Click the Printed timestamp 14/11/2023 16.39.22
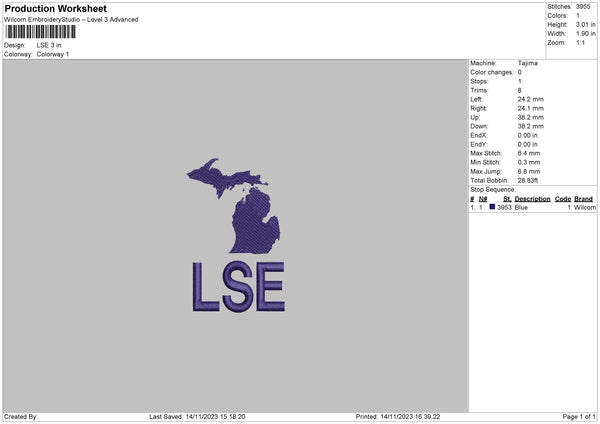This screenshot has width=600, height=424. 410,417
